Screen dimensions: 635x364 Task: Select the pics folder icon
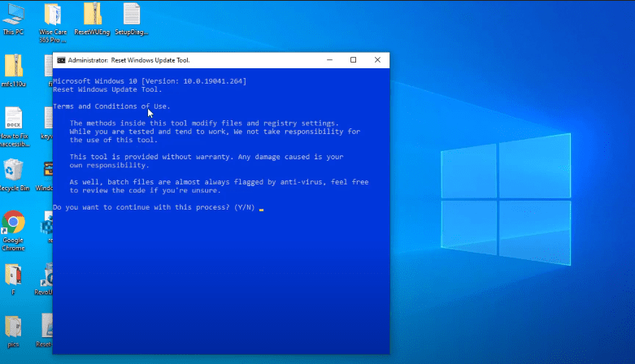click(x=13, y=331)
